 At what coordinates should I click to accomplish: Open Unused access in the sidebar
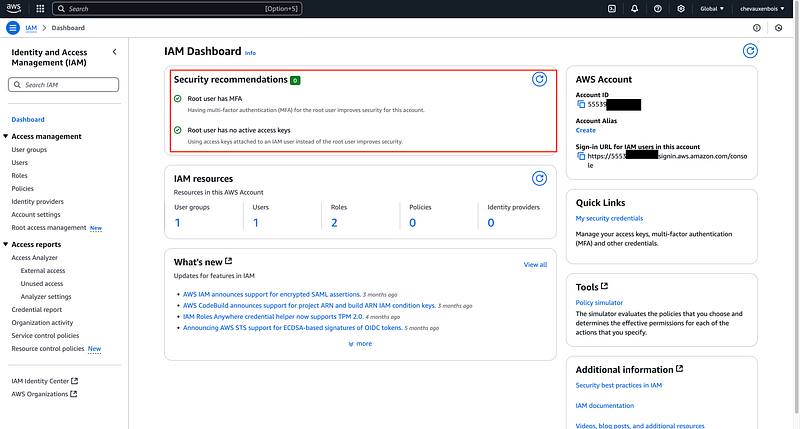point(42,284)
